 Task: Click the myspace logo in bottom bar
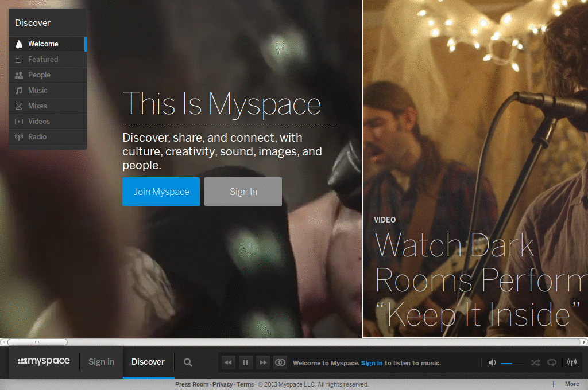(44, 361)
